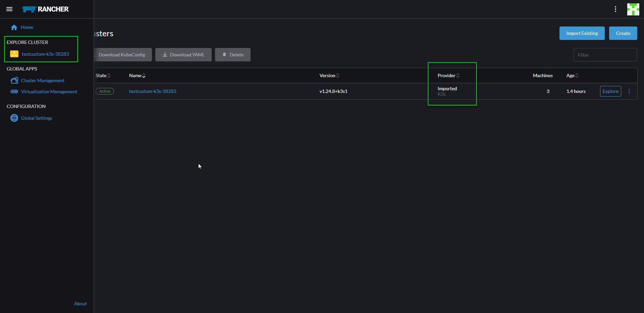Click the Import Existing button
644x313 pixels.
pos(582,33)
